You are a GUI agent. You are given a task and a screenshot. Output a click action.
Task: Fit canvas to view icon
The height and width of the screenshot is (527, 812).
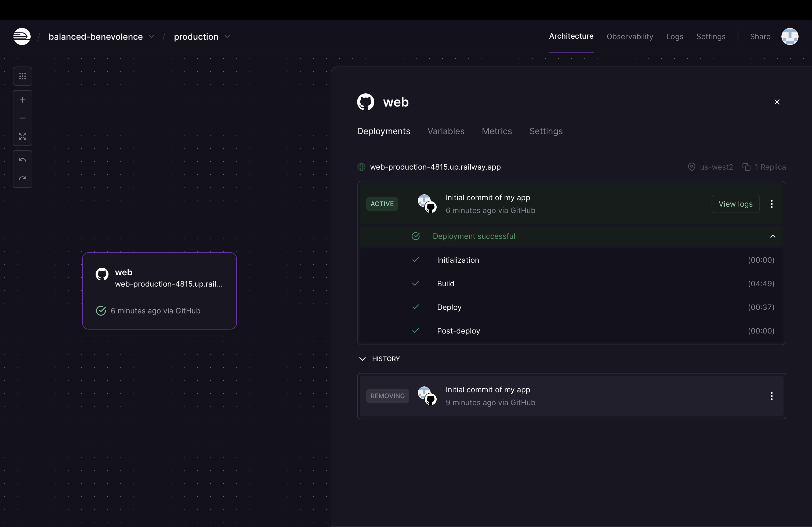point(23,136)
